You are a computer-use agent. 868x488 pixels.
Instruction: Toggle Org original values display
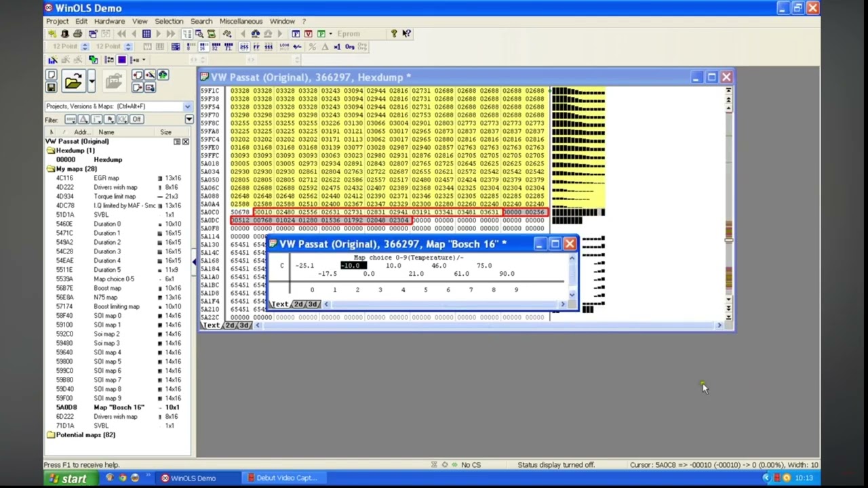(x=350, y=47)
